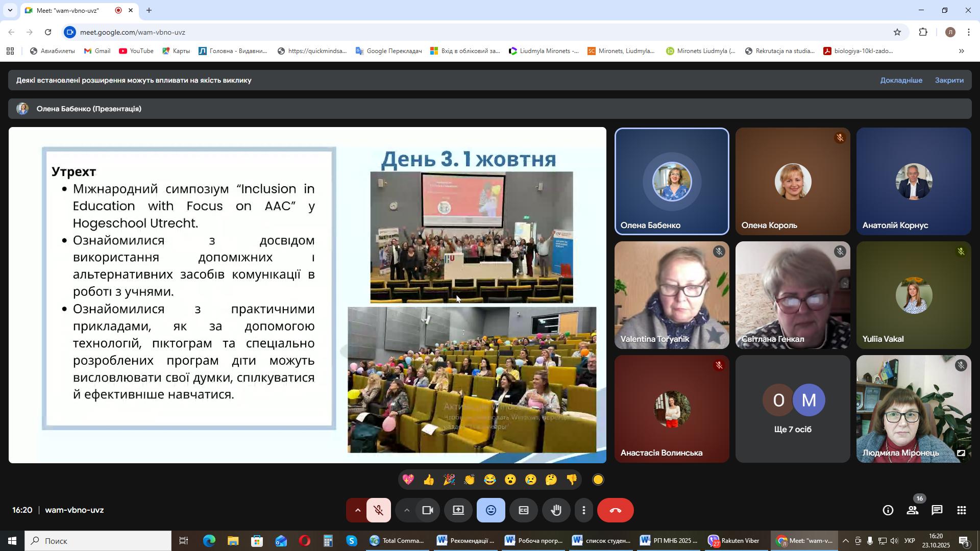
Task: Expand audio settings arrow beside microphone
Action: 357,511
